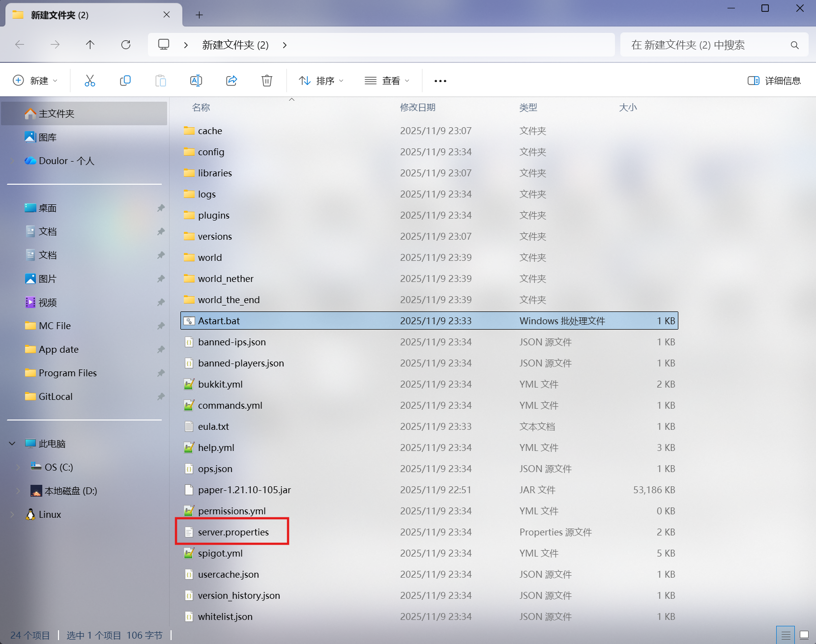The width and height of the screenshot is (816, 644).
Task: Switch to large icons view in status bar
Action: point(804,635)
